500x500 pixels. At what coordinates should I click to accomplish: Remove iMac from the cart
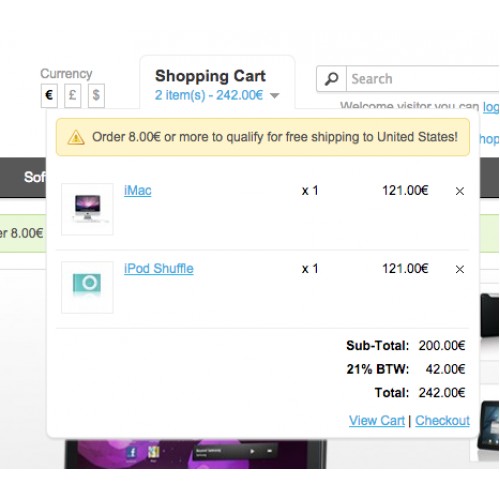(460, 191)
